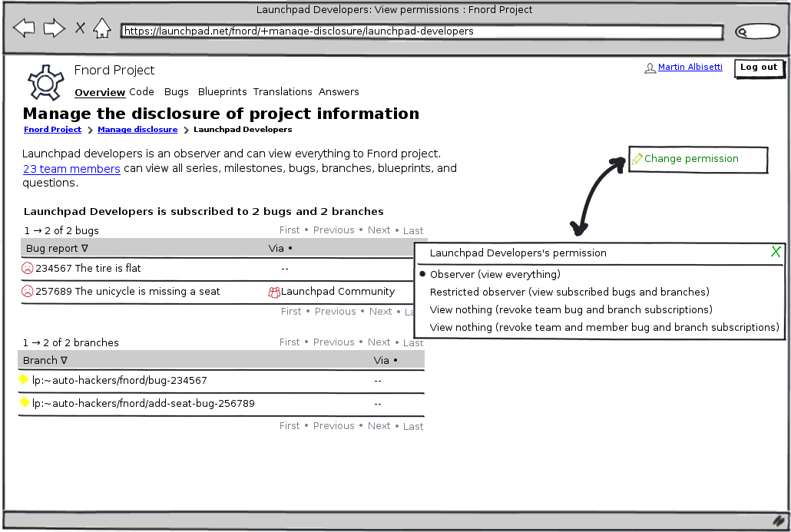Follow the Manage disclosure breadcrumb link
Image resolution: width=791 pixels, height=532 pixels.
[137, 130]
